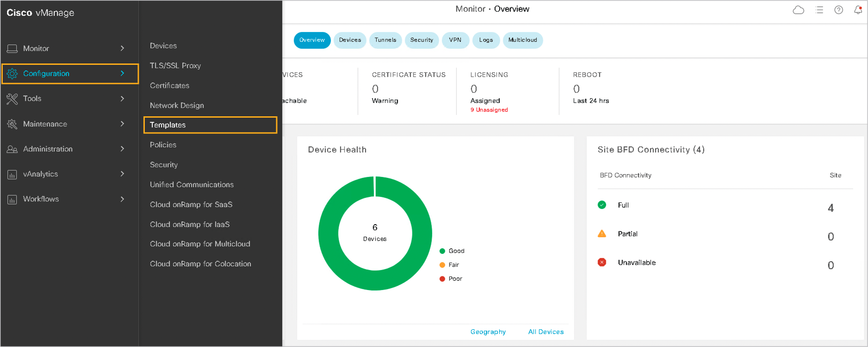Expand the Workflows menu chevron
Image resolution: width=868 pixels, height=347 pixels.
pyautogui.click(x=122, y=199)
